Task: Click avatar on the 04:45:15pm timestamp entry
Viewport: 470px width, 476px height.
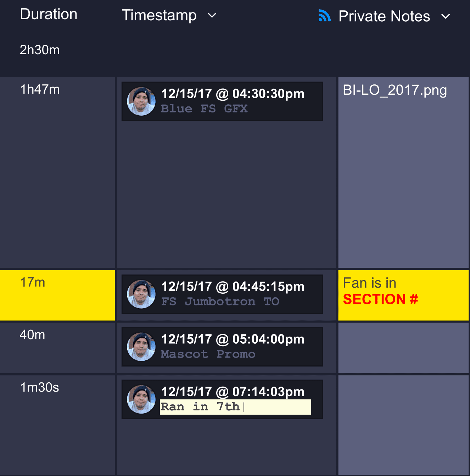Action: pos(141,294)
